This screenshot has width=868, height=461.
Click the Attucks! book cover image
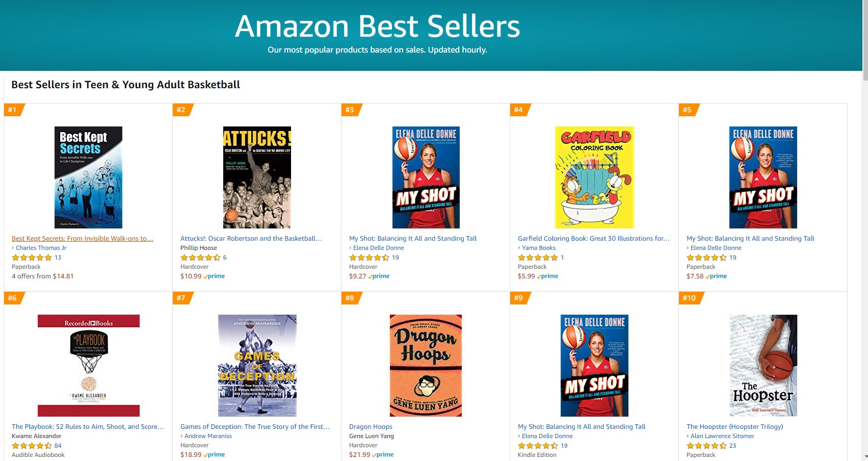pyautogui.click(x=257, y=177)
